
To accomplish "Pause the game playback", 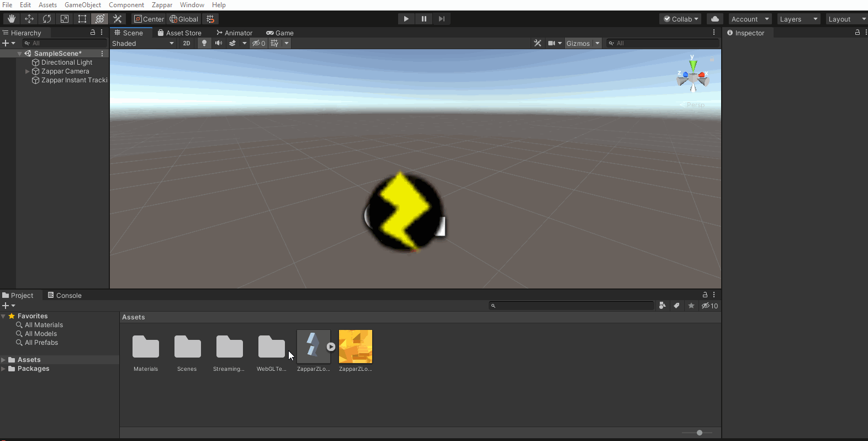I will (x=424, y=19).
